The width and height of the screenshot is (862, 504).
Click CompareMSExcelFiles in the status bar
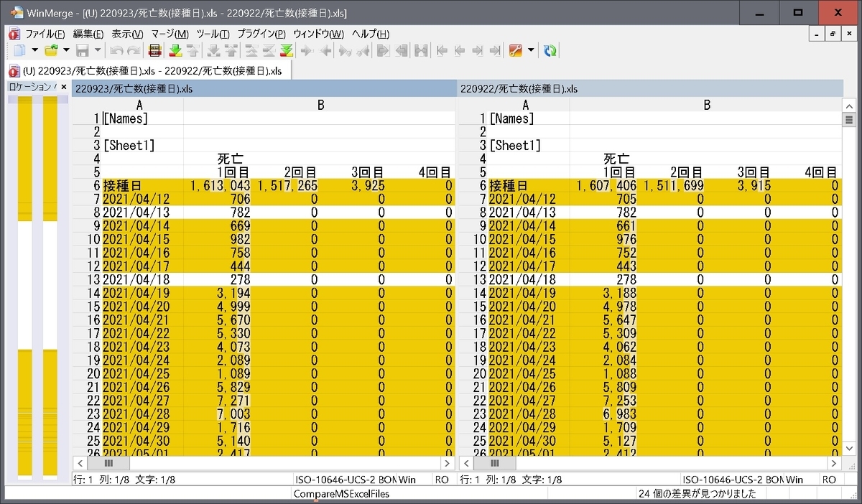(x=342, y=494)
